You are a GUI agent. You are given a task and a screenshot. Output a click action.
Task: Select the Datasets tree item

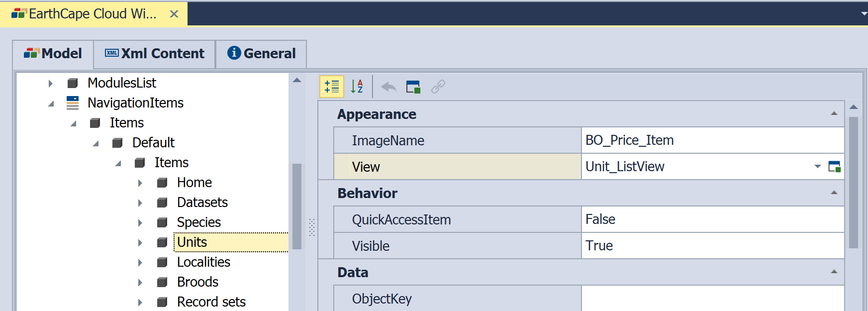pos(202,203)
